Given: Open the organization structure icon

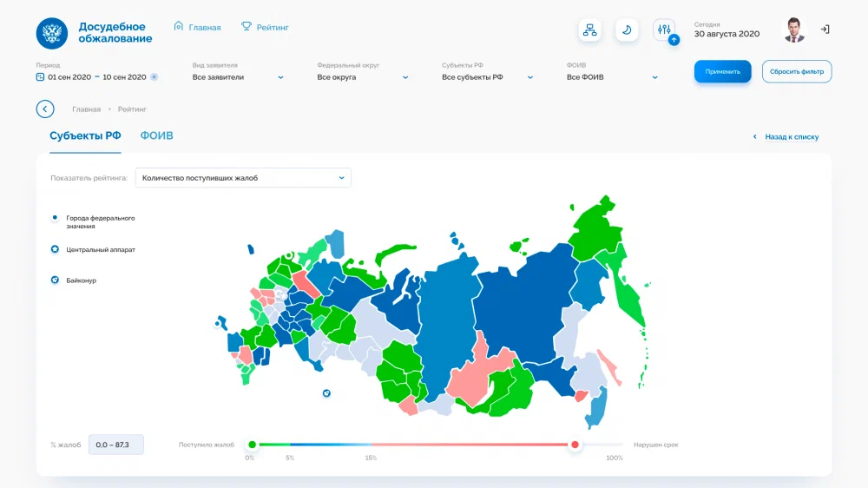Looking at the screenshot, I should click(590, 30).
